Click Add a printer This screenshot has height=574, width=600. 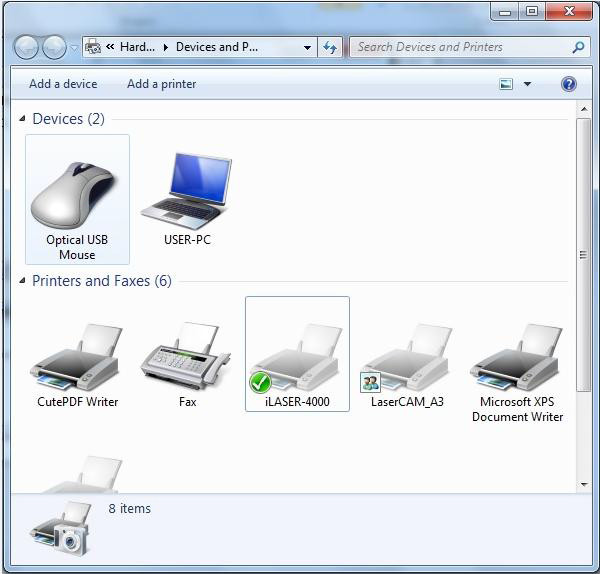click(161, 84)
